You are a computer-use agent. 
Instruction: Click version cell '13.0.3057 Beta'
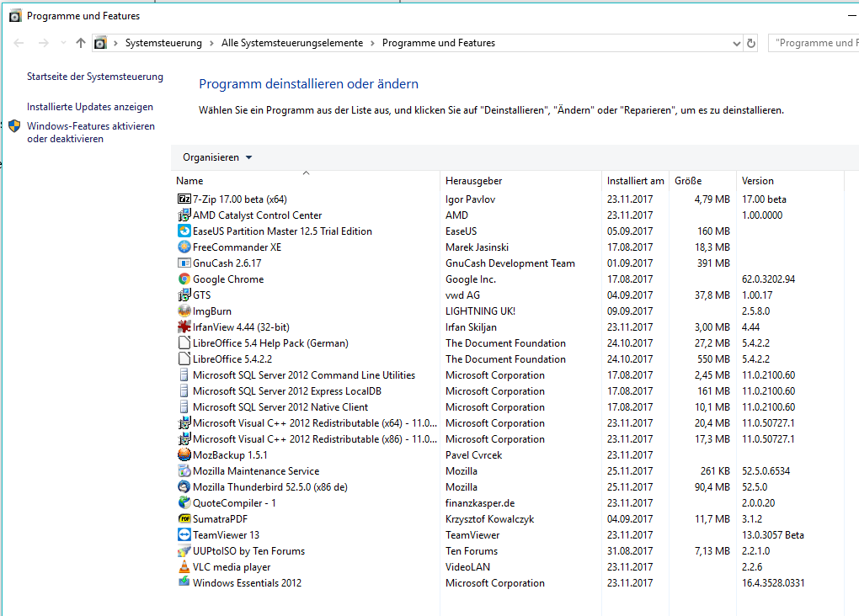(772, 535)
